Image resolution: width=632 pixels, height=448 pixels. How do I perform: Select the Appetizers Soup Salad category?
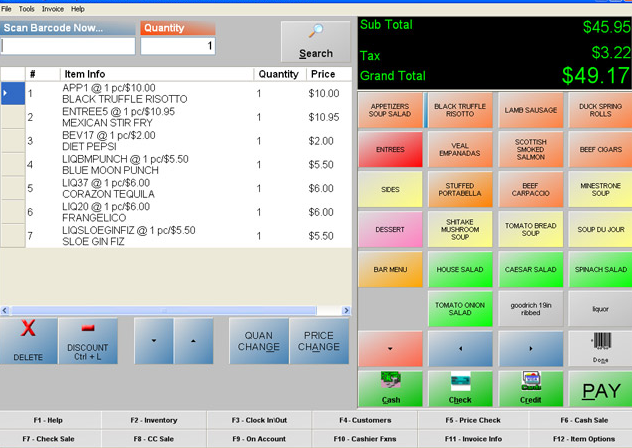click(x=390, y=110)
